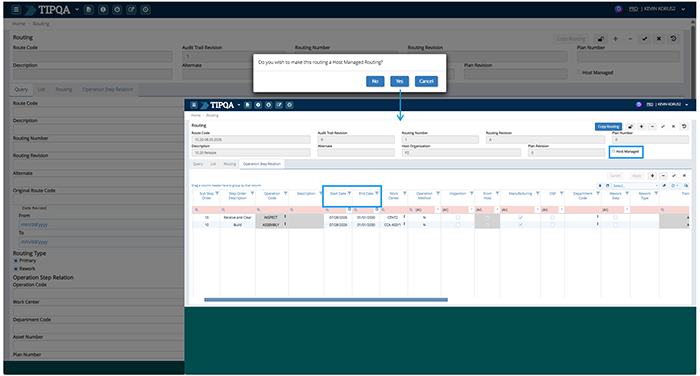
Task: Select the Rework routing type radio
Action: pos(16,269)
